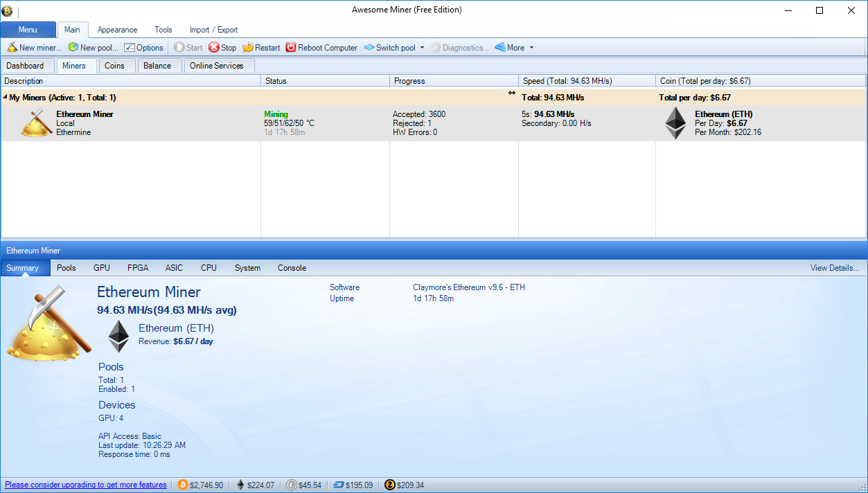868x493 pixels.
Task: Click the Ethereum coin icon in miner row
Action: pos(675,123)
